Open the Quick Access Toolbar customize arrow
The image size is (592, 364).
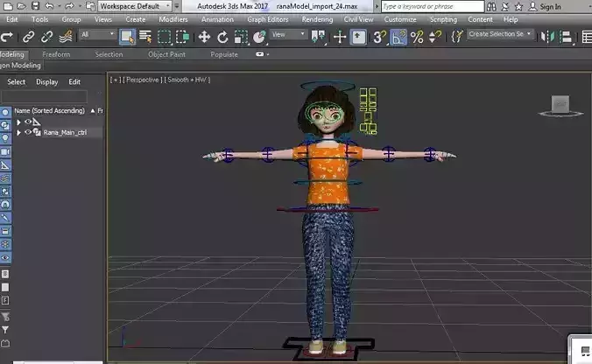[177, 6]
